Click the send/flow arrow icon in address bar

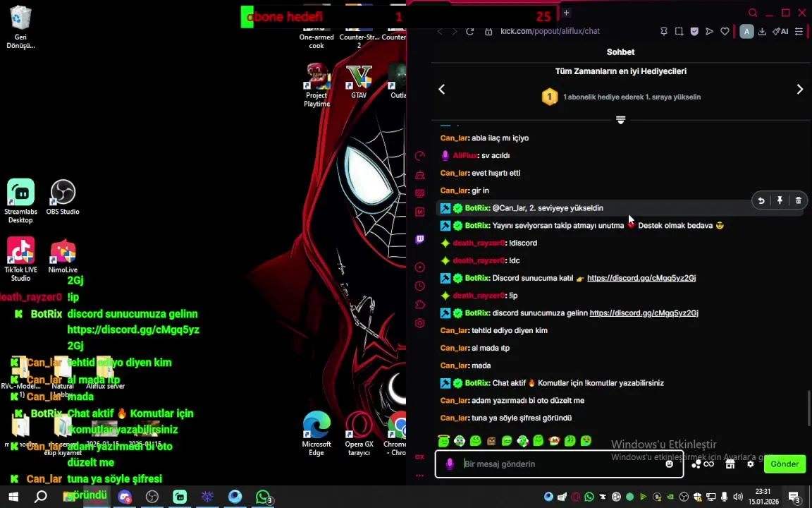point(710,32)
